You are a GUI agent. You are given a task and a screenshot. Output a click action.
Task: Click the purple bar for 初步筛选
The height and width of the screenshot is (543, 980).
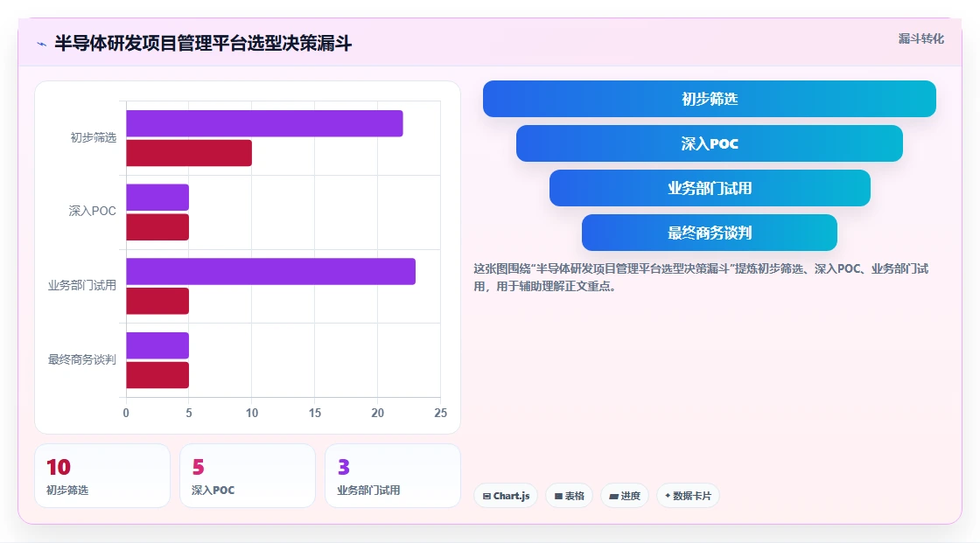point(264,123)
